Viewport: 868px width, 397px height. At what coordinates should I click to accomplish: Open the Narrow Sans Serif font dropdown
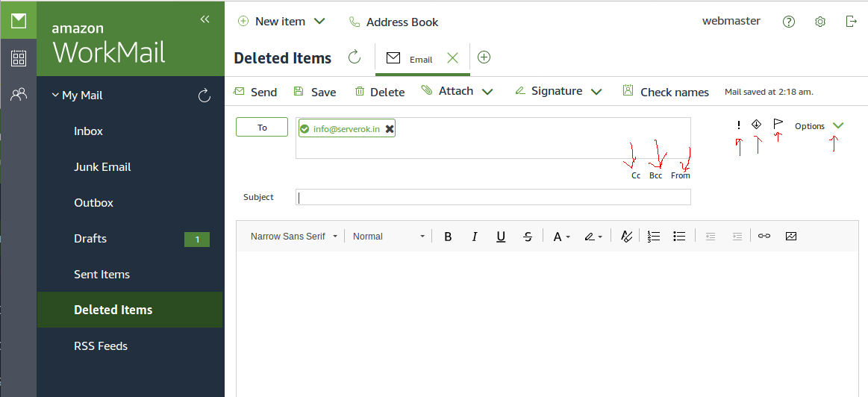(x=293, y=237)
